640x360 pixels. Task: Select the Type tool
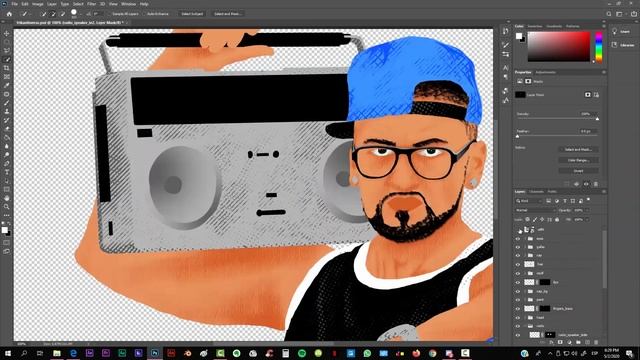coord(7,172)
